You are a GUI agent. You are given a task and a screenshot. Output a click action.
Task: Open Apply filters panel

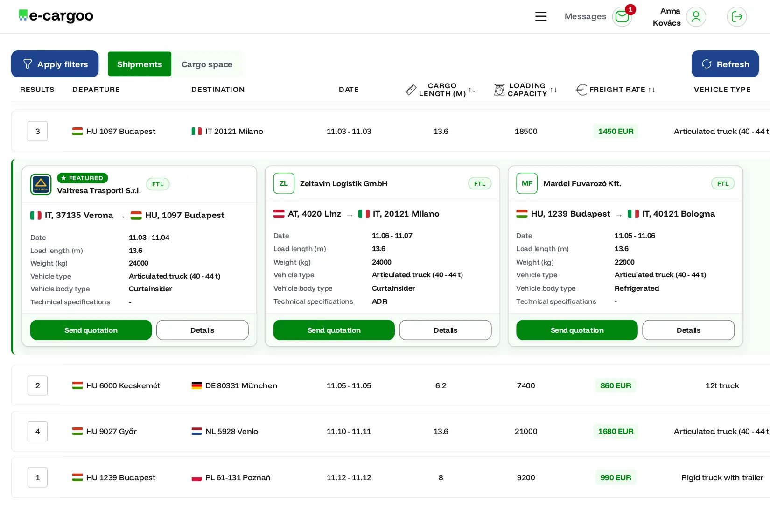(55, 64)
